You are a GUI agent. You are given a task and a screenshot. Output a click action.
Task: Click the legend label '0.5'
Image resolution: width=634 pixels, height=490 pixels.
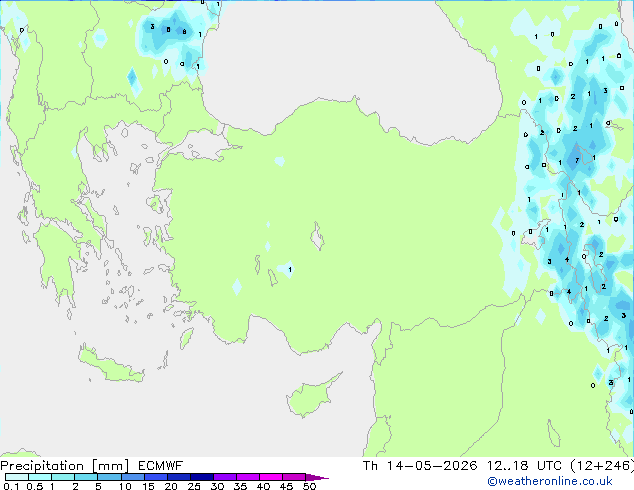point(35,486)
